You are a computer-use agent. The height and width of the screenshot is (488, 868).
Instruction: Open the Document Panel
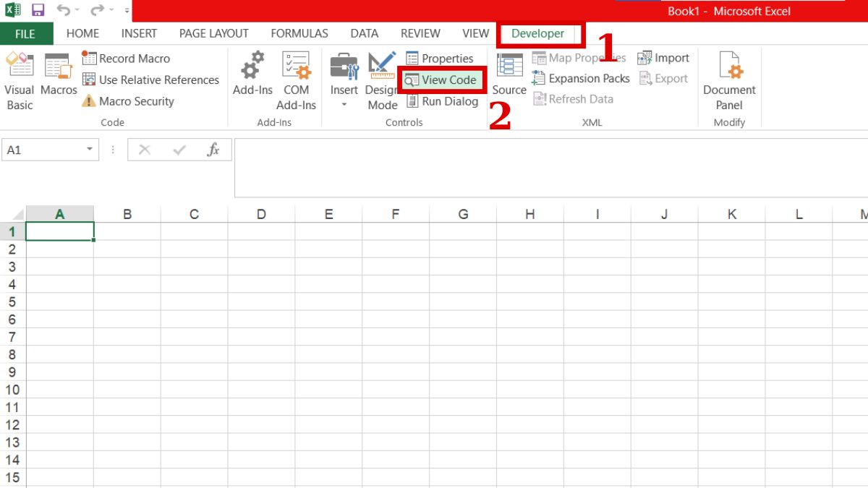pos(729,81)
